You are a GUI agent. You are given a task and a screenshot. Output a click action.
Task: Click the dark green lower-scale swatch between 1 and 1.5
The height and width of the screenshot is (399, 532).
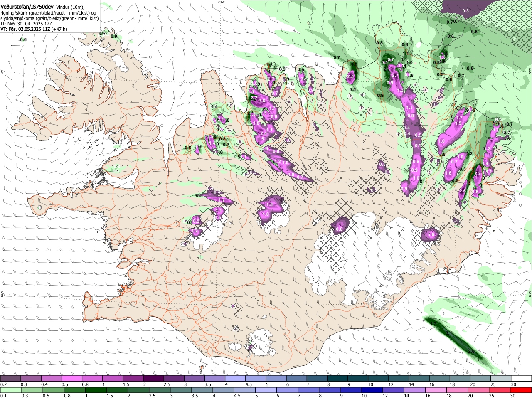[95, 390]
